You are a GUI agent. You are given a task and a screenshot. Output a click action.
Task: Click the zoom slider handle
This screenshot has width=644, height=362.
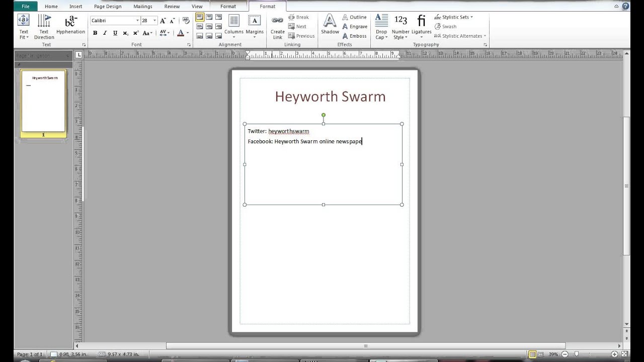[577, 354]
